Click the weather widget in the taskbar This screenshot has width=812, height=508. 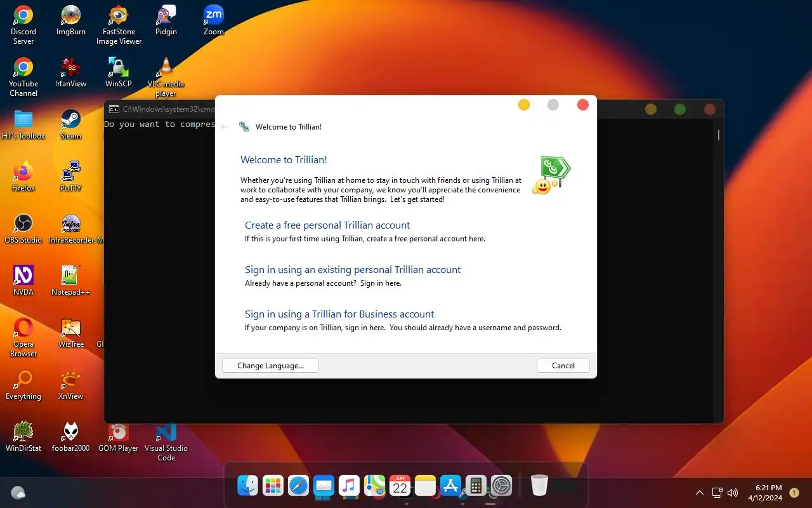[x=18, y=492]
